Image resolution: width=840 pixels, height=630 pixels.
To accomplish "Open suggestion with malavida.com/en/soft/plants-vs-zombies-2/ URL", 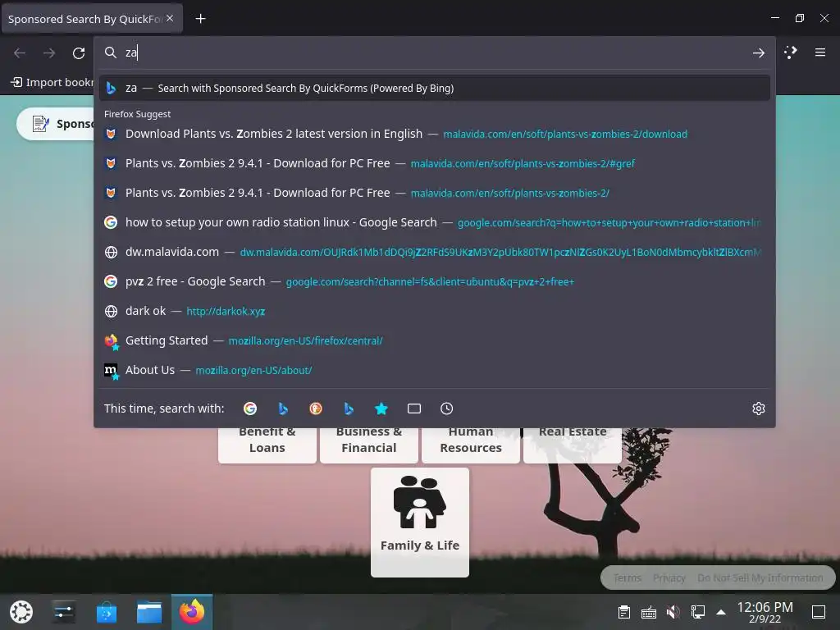I will [x=435, y=193].
